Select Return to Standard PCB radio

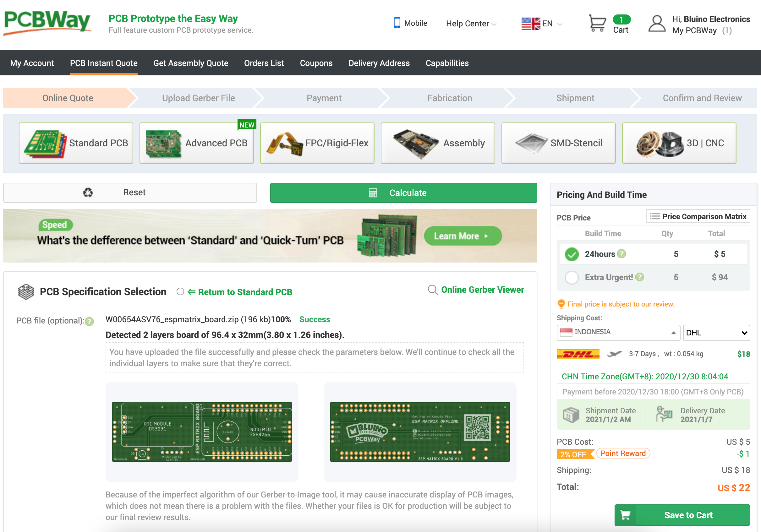[180, 291]
